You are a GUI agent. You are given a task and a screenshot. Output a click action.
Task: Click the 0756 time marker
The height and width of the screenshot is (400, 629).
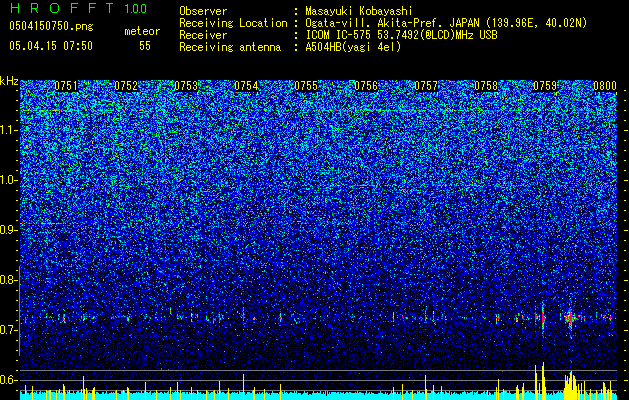366,86
